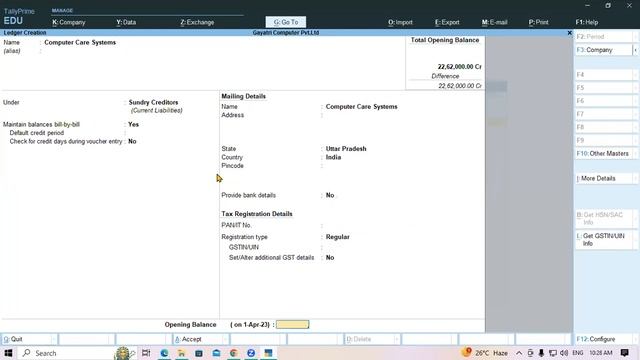Screen dimensions: 640x360
Task: Open volume control tray icon
Action: point(564,353)
